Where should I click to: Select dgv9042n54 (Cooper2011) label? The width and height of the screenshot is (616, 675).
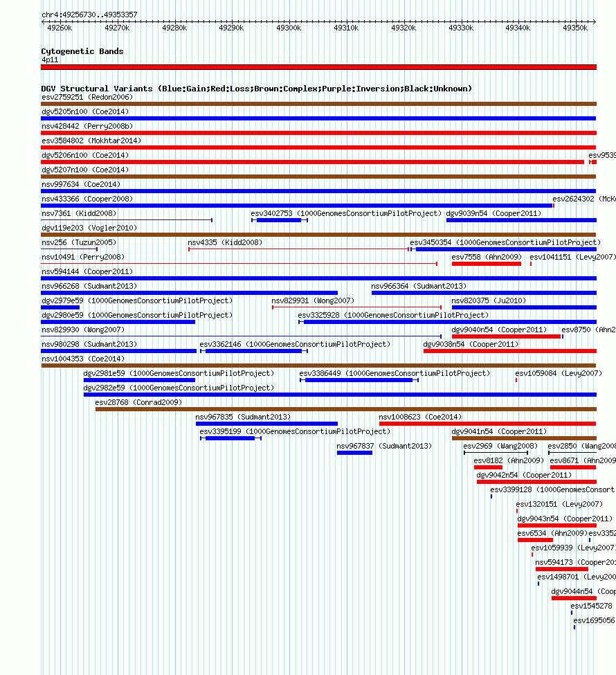[x=525, y=475]
